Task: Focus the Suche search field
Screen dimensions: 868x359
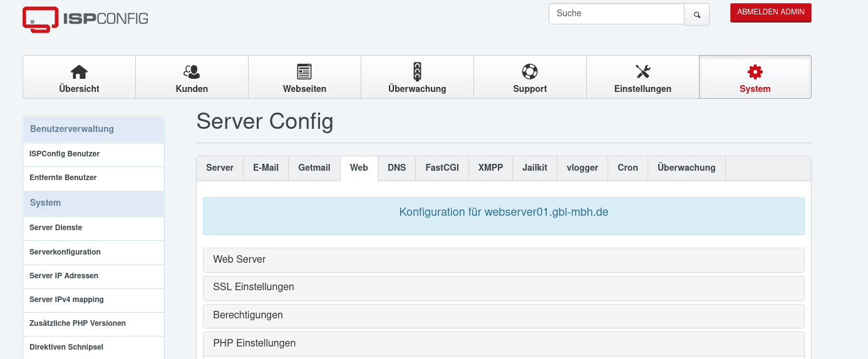Action: click(x=616, y=14)
